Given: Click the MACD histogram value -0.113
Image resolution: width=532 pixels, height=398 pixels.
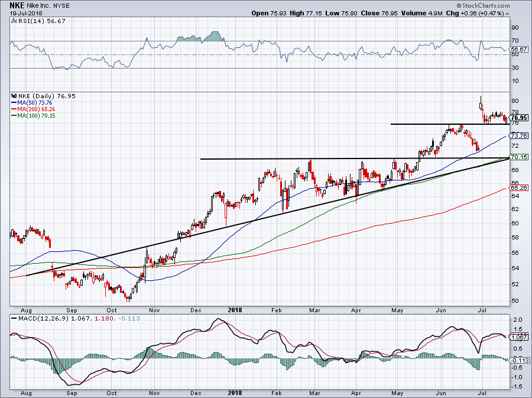Looking at the screenshot, I should pyautogui.click(x=128, y=319).
